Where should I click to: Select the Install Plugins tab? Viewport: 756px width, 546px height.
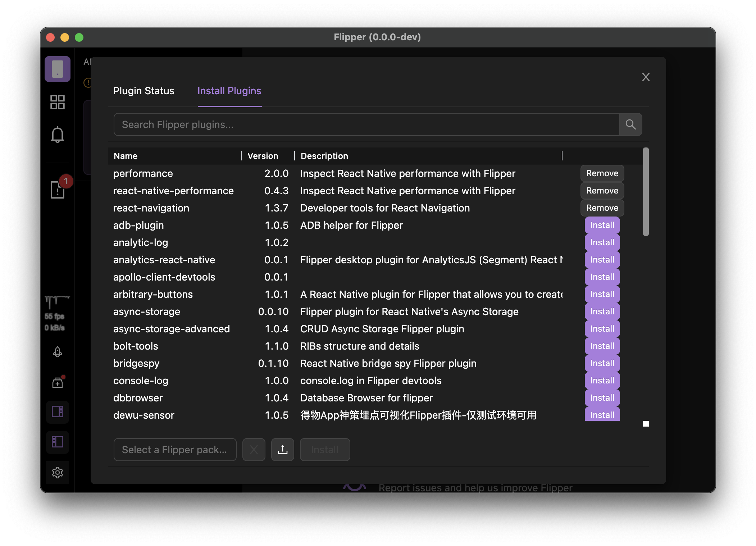coord(229,91)
